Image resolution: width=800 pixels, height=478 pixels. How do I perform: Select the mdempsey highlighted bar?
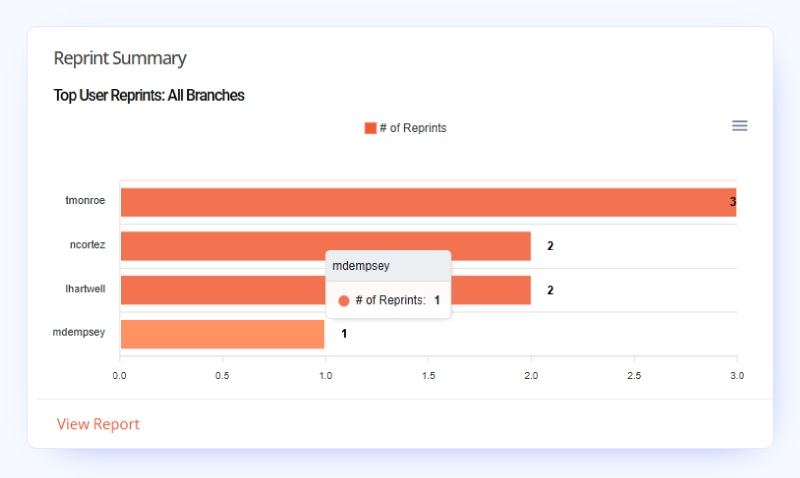[222, 334]
